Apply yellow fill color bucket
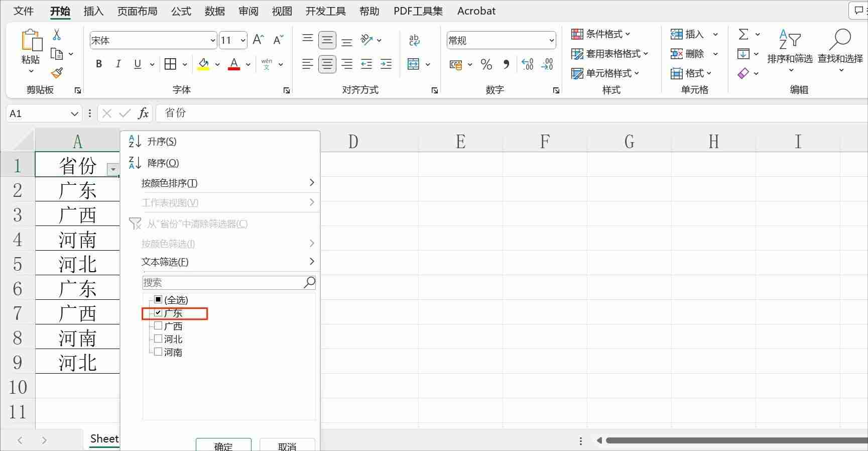The image size is (868, 451). point(203,64)
